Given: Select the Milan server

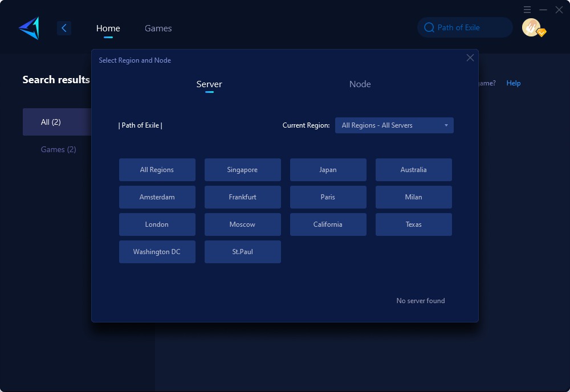Looking at the screenshot, I should pos(414,197).
